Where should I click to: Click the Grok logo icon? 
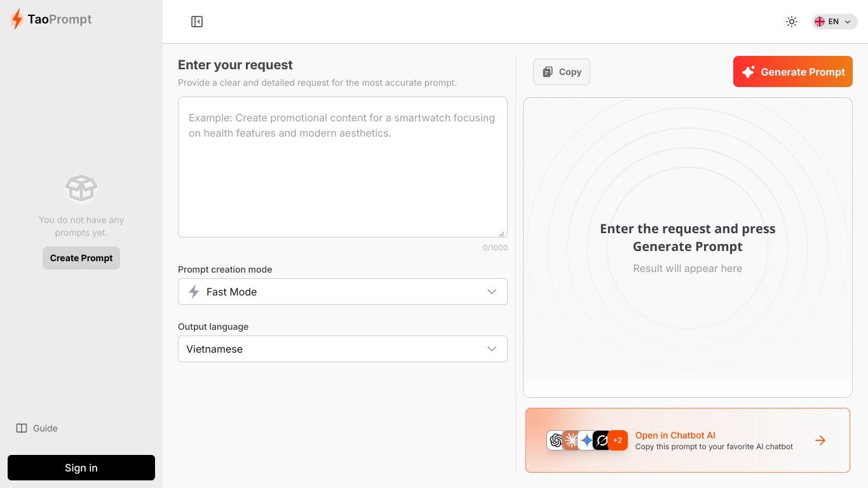[601, 440]
